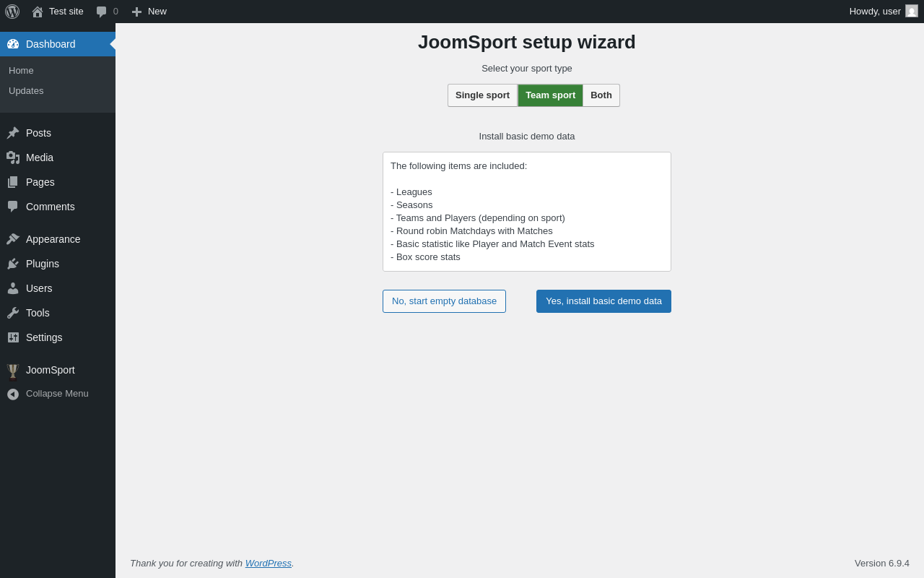Go to Updates submenu item

[26, 91]
